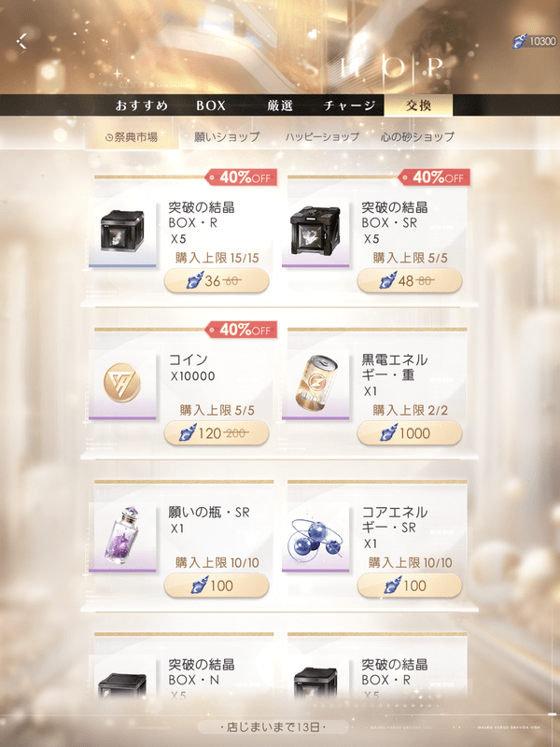Open the 心の砂ショップ sub-tab
This screenshot has width=560, height=747.
[417, 136]
